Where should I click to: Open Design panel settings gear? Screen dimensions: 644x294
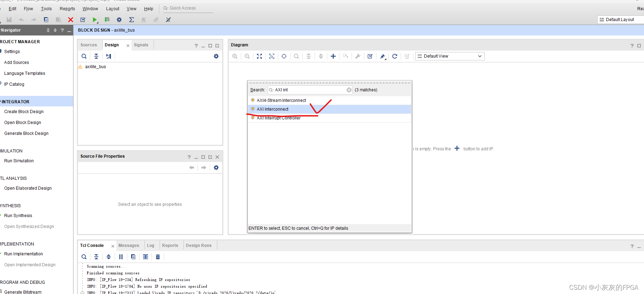pos(216,56)
